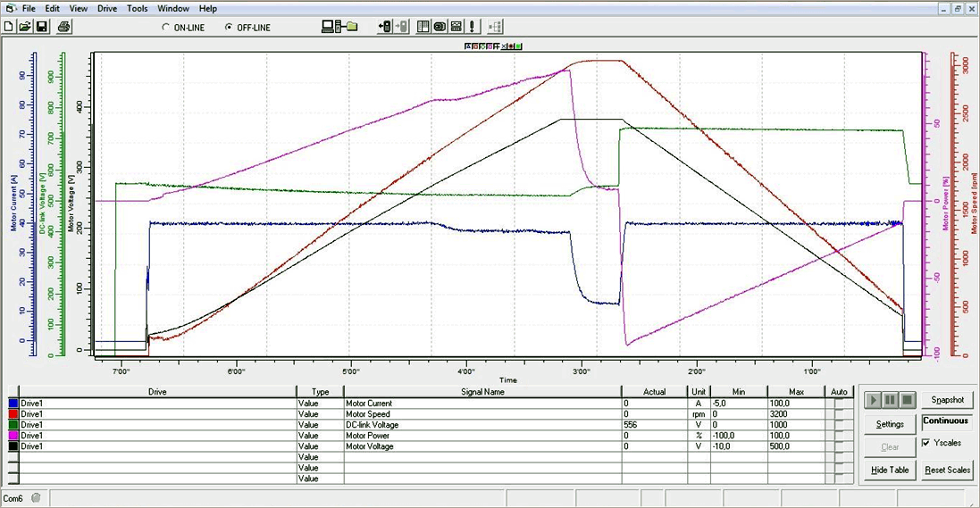Click the upload-to-drive arrow icon
This screenshot has height=508, width=980.
coord(384,27)
